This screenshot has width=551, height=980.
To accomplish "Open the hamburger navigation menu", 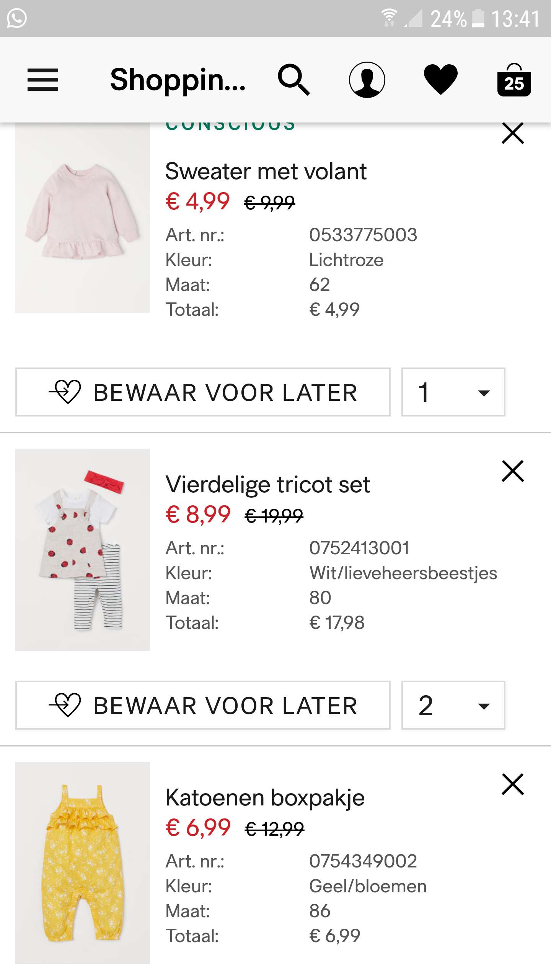I will tap(42, 80).
